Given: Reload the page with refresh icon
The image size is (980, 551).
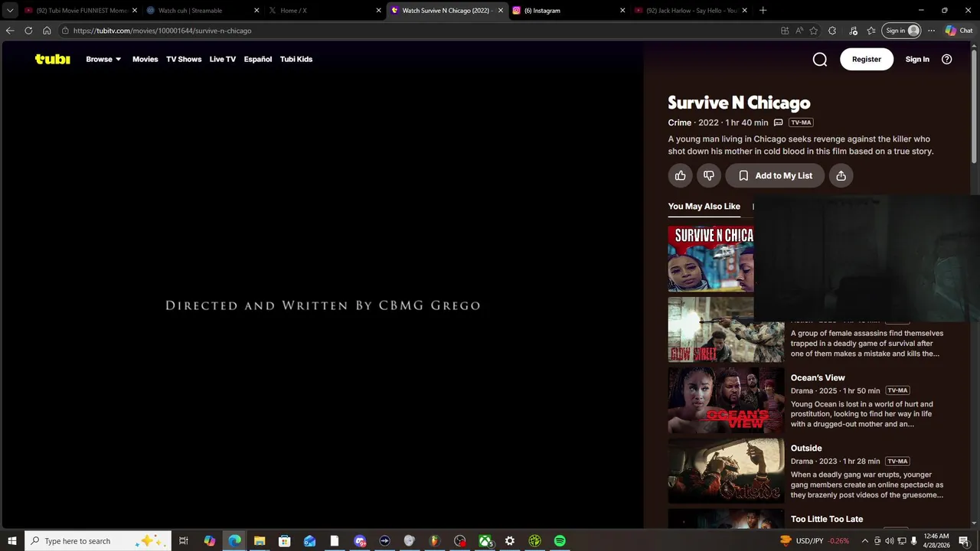Looking at the screenshot, I should point(28,31).
